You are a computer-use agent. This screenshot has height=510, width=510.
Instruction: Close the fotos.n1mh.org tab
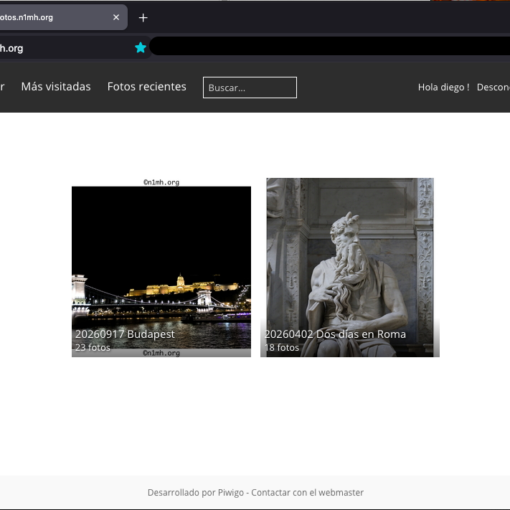point(116,17)
